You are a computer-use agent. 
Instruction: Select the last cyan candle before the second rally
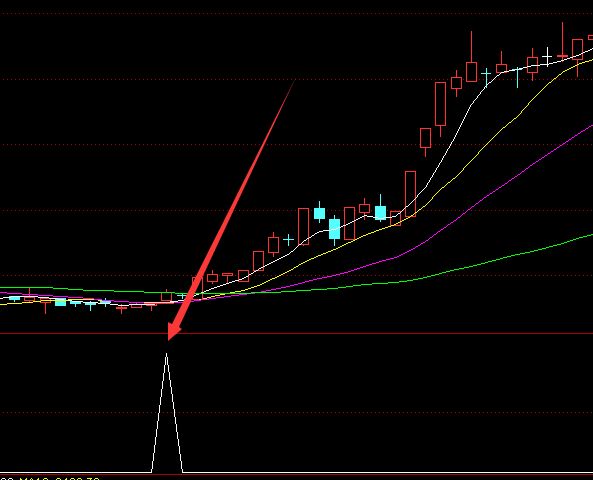[380, 212]
